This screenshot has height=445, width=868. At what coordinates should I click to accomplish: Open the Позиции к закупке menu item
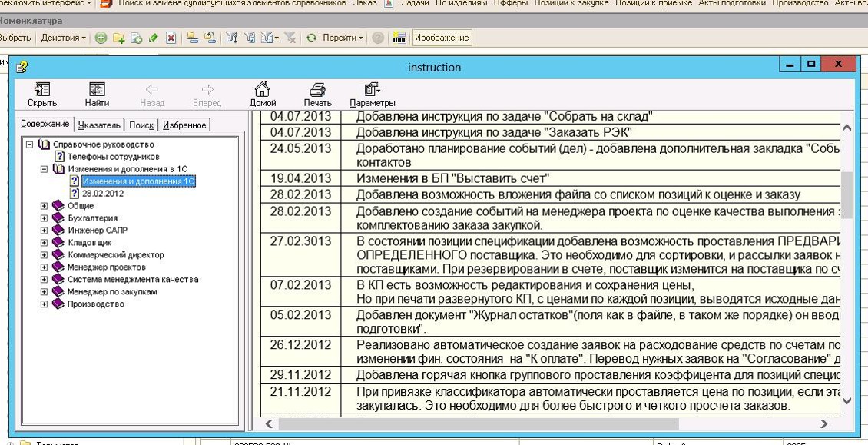pos(571,3)
